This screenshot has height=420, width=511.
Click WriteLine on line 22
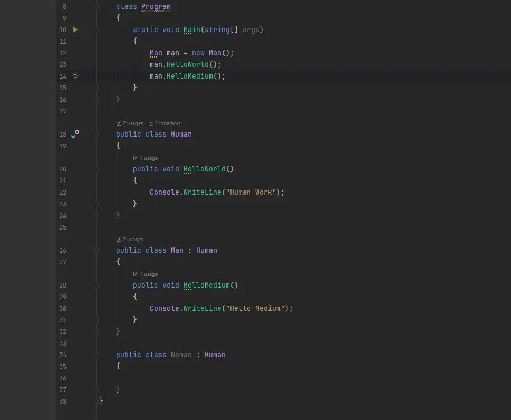pos(203,193)
